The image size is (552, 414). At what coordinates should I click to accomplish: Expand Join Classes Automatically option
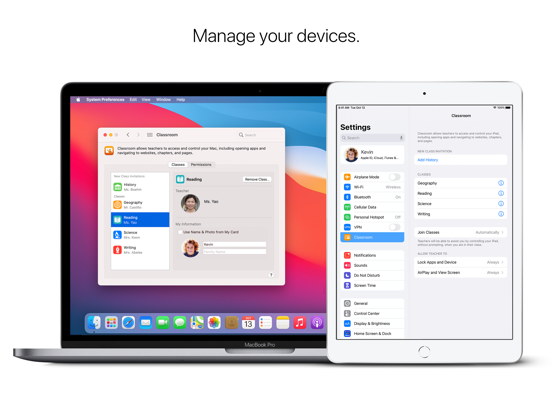pyautogui.click(x=460, y=232)
